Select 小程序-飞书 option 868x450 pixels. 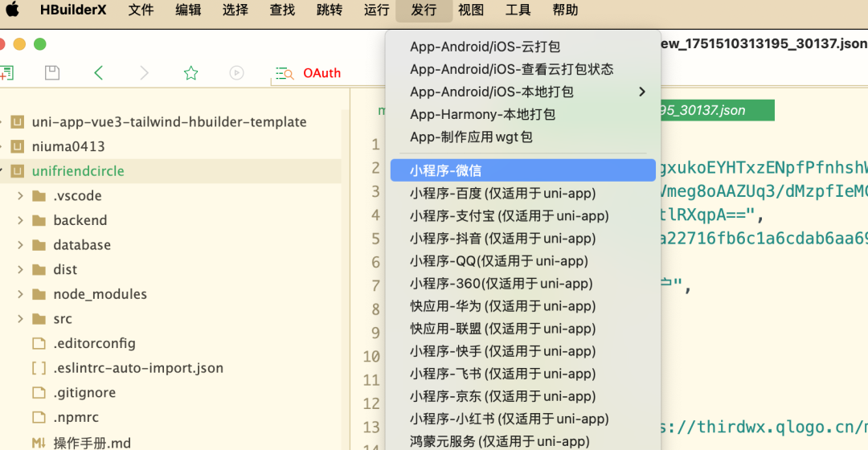[x=522, y=374]
